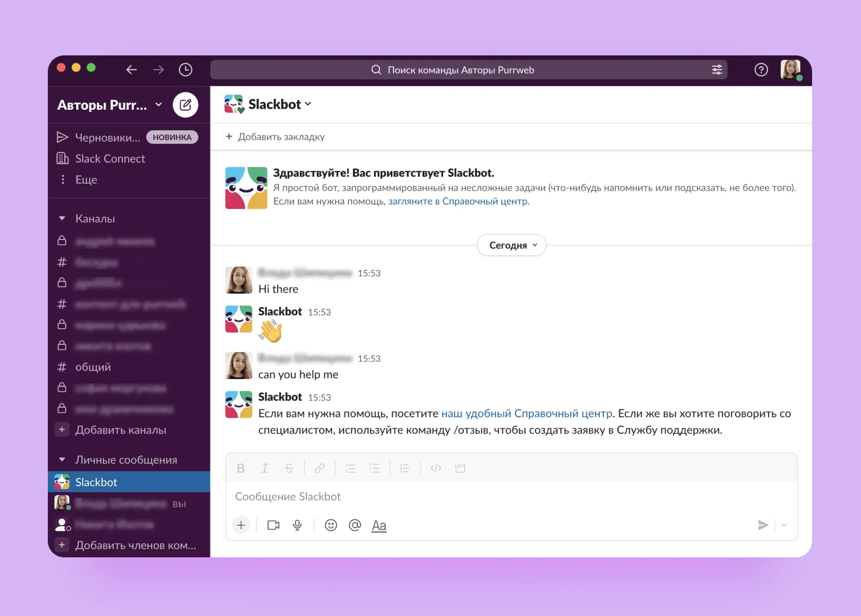Open link наш удобный Справочный центр
This screenshot has width=861, height=616.
[x=527, y=413]
